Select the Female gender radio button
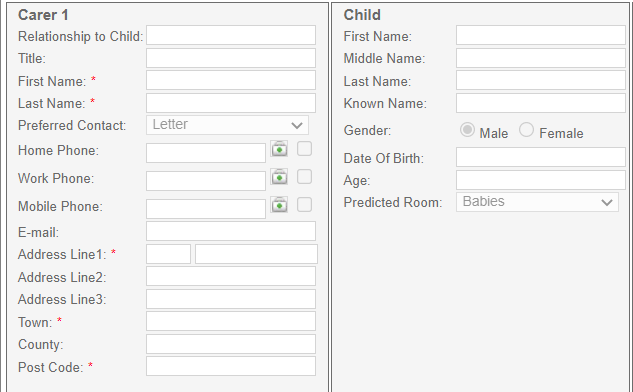 point(526,130)
